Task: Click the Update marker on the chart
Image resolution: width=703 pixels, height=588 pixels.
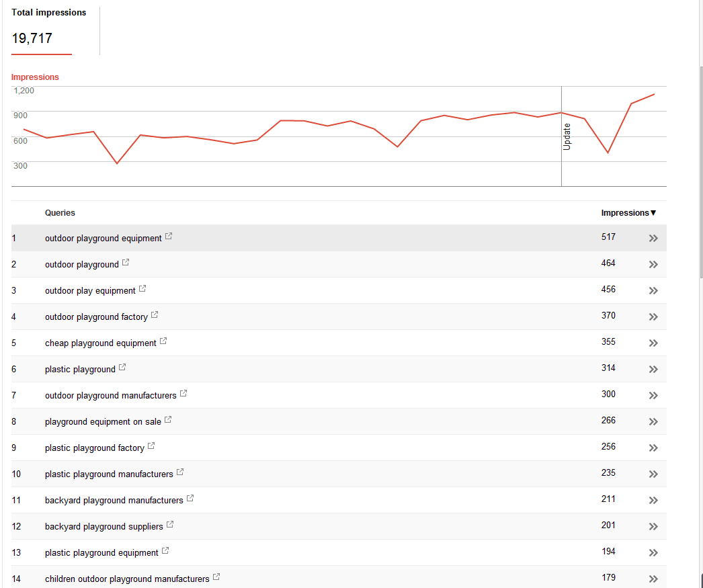Action: (567, 136)
